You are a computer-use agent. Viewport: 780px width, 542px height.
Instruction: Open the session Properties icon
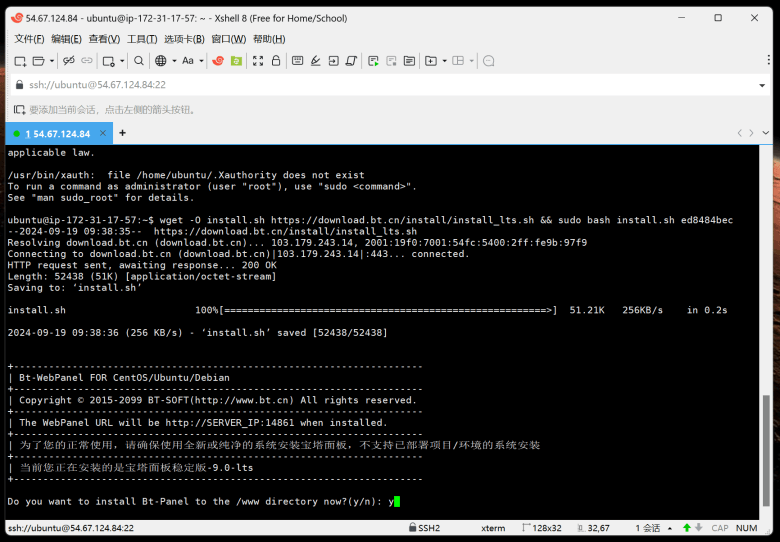(x=108, y=61)
